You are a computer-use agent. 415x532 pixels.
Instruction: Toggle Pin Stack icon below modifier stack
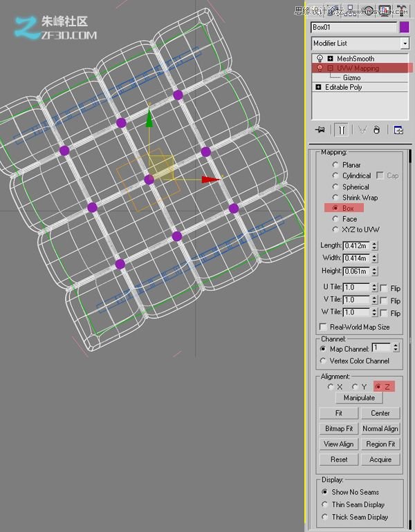(320, 130)
